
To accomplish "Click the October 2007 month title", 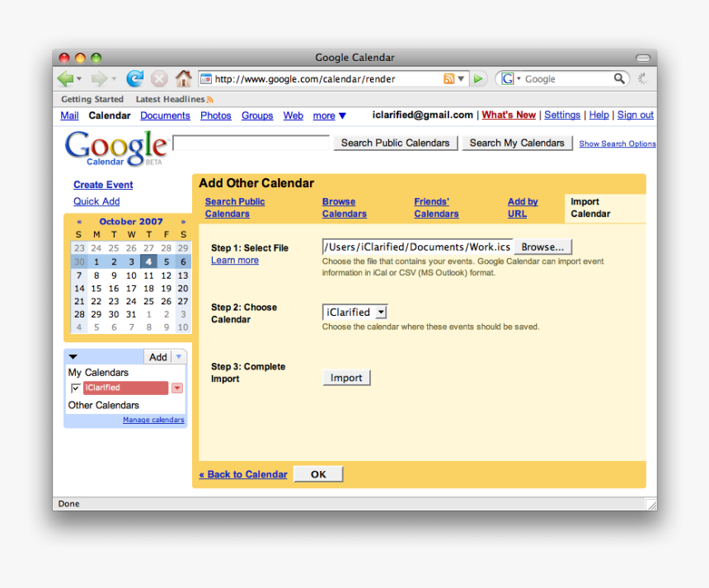I will click(x=131, y=222).
